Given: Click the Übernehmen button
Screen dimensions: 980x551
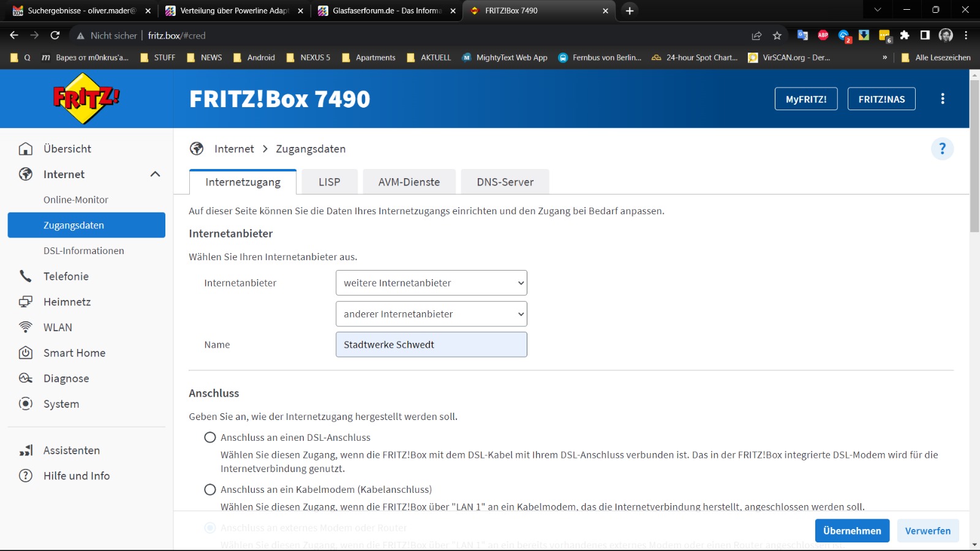Looking at the screenshot, I should point(852,531).
